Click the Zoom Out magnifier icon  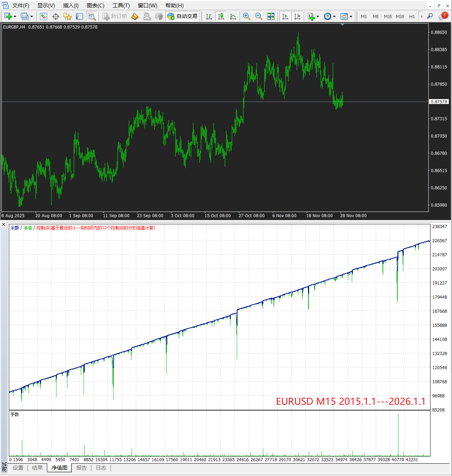click(x=259, y=17)
